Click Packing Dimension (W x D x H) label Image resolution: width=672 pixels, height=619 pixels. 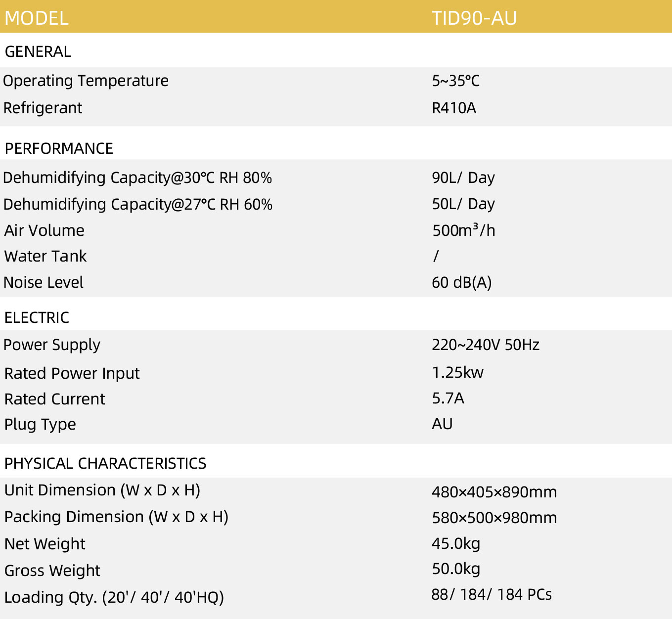pyautogui.click(x=117, y=517)
